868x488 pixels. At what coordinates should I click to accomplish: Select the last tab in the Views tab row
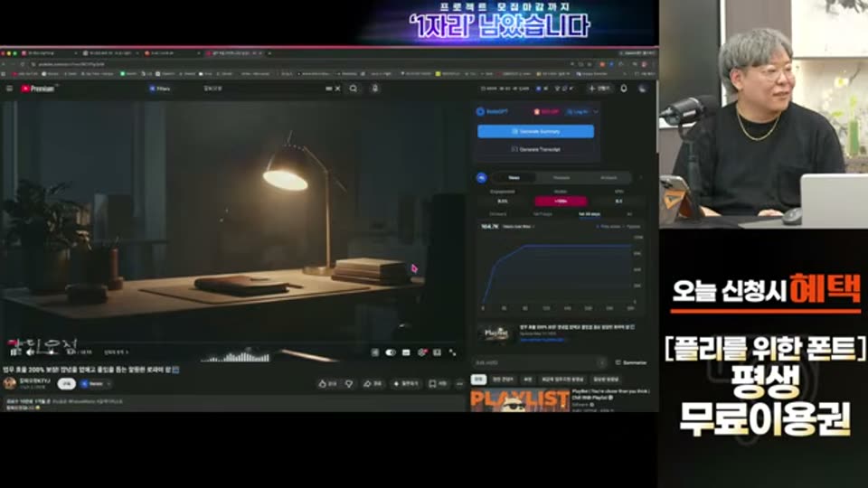click(609, 178)
